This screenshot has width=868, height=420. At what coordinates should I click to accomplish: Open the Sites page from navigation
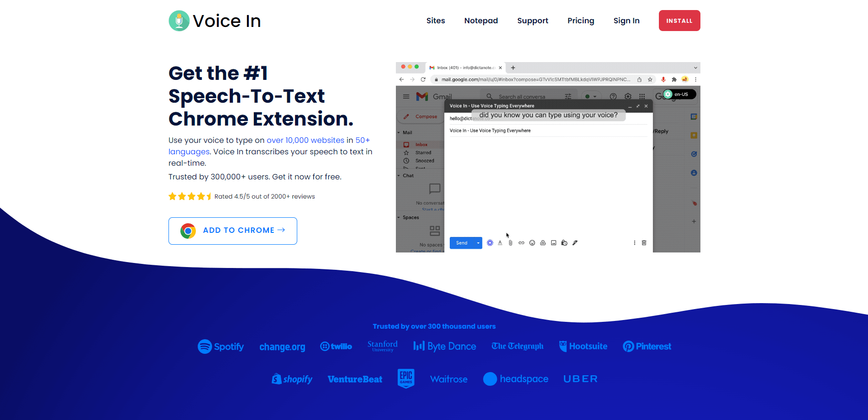coord(436,21)
